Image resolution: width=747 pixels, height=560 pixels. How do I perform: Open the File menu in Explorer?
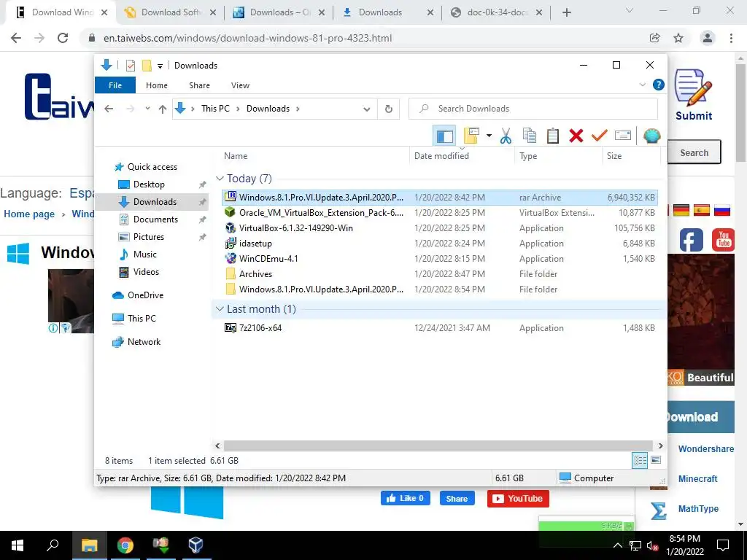pos(115,85)
